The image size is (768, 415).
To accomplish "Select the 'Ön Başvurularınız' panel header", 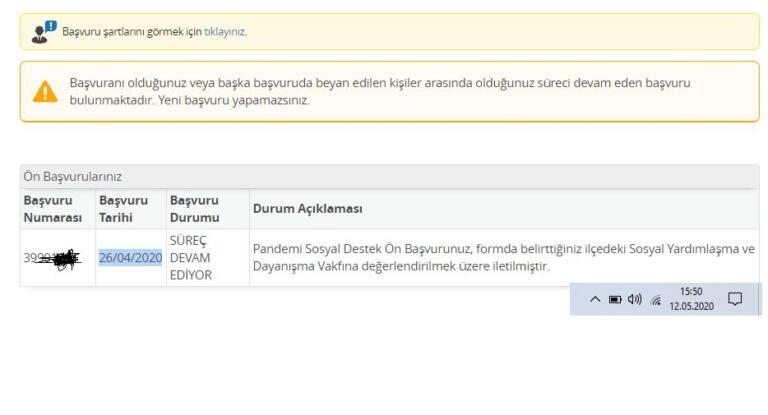I will tap(72, 176).
